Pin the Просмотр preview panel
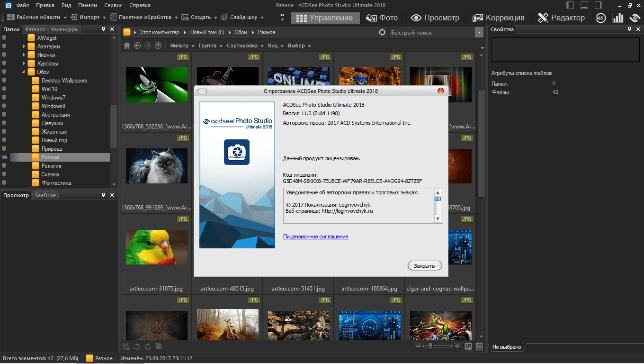644x364 pixels. (104, 195)
